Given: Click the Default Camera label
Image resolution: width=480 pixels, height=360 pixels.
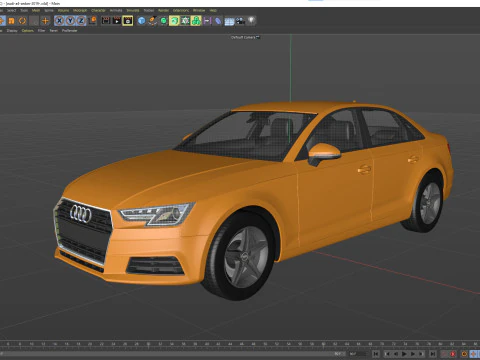Looking at the screenshot, I should [243, 37].
